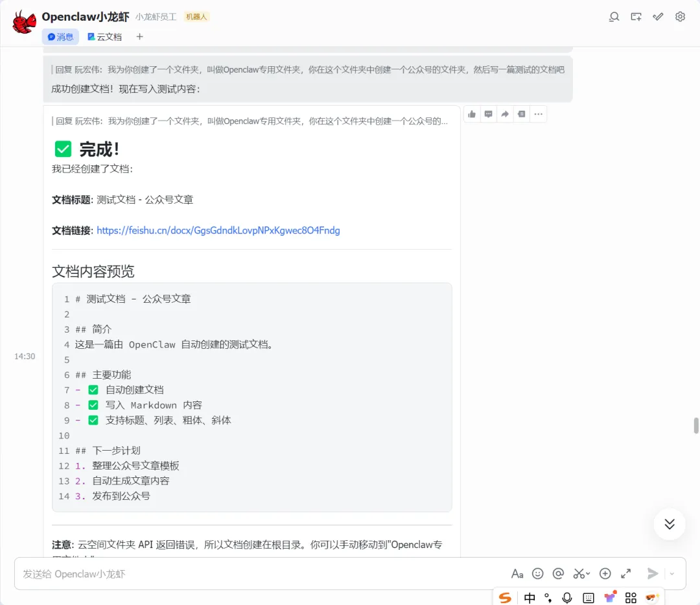Jump to quoted reply above 成功创建文档
This screenshot has width=700, height=605.
tap(308, 69)
